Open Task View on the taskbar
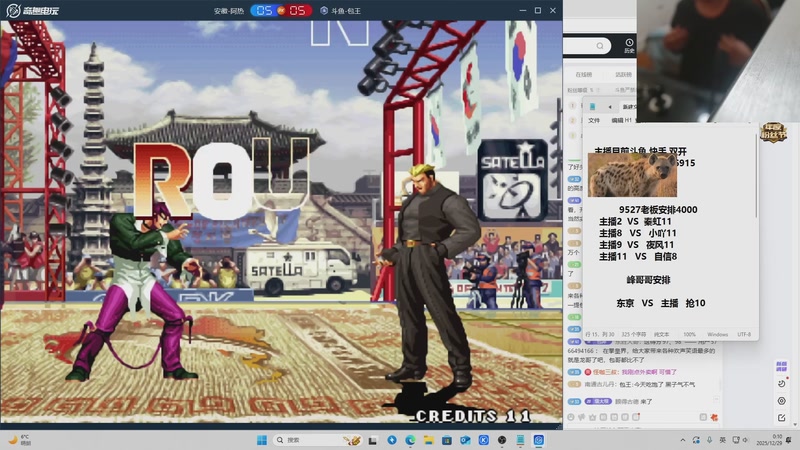Image resolution: width=800 pixels, height=450 pixels. point(373,440)
